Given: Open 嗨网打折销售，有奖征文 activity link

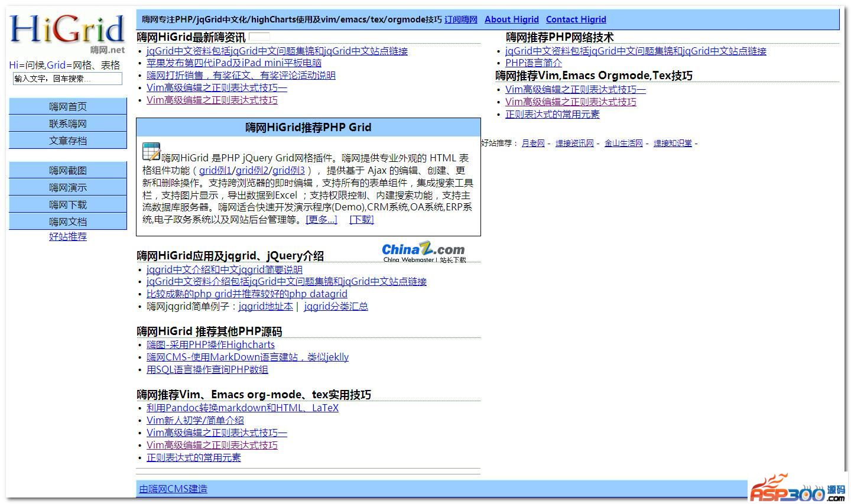Looking at the screenshot, I should [x=241, y=75].
